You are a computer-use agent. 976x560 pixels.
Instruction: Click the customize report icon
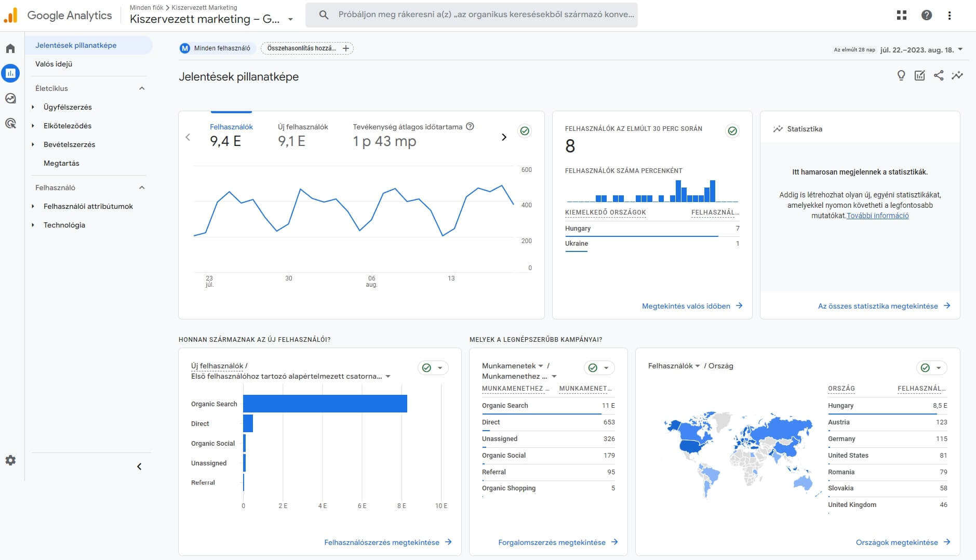920,76
